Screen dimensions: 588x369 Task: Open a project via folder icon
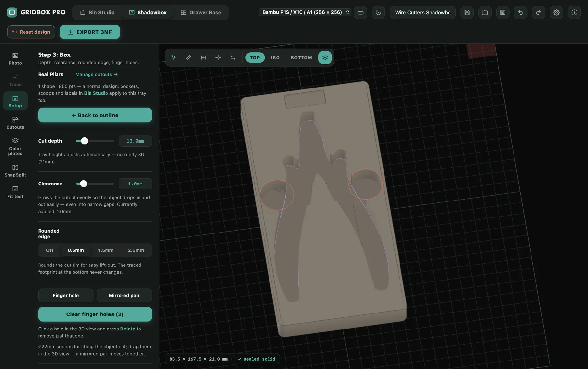point(485,12)
